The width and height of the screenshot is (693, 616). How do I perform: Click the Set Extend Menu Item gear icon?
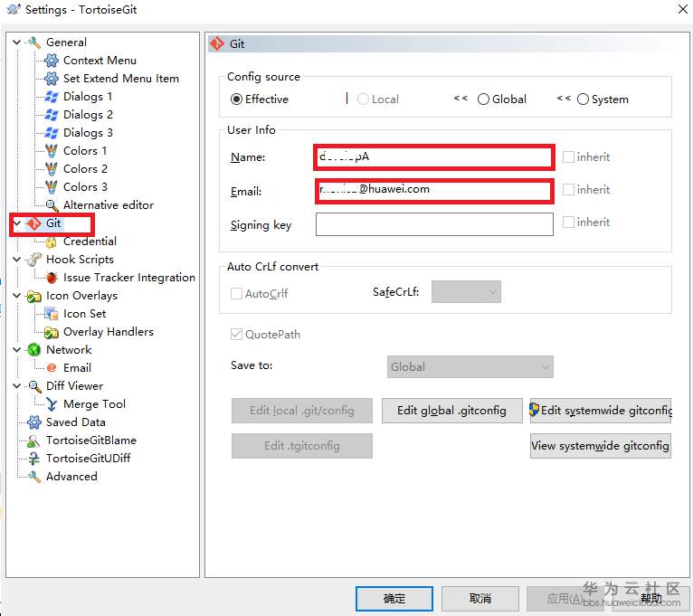(52, 79)
